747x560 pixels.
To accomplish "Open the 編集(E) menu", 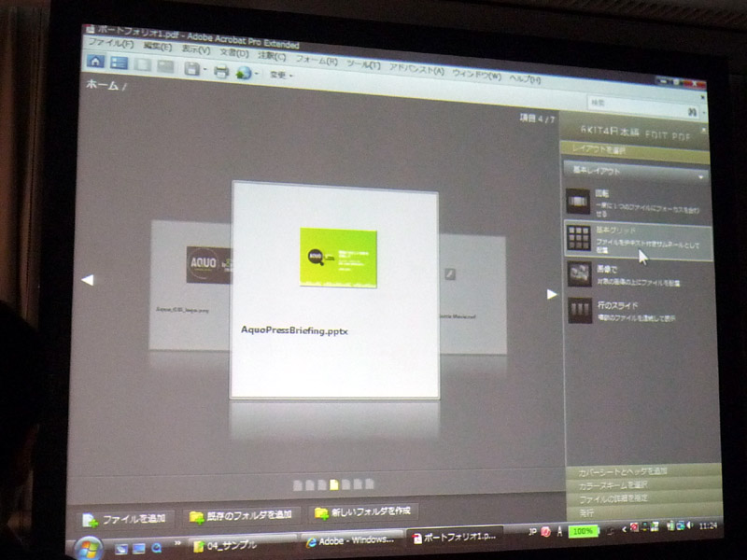I will pyautogui.click(x=158, y=47).
